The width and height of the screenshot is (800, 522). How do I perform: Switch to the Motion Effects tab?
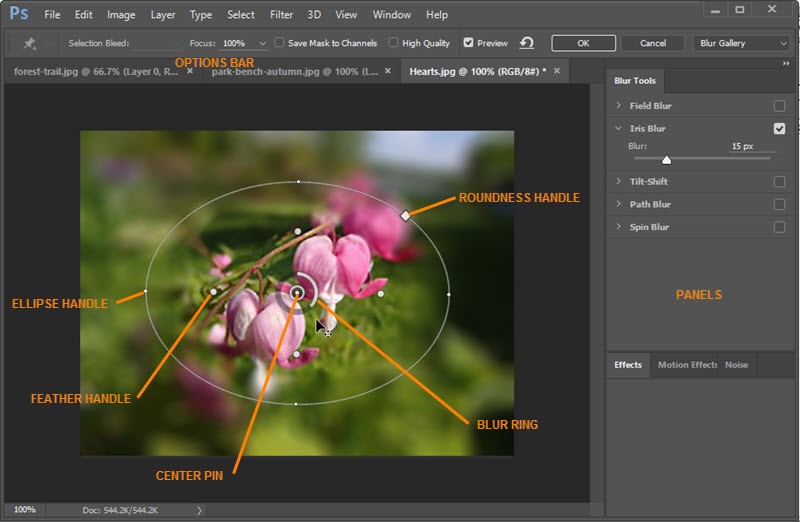pos(687,365)
